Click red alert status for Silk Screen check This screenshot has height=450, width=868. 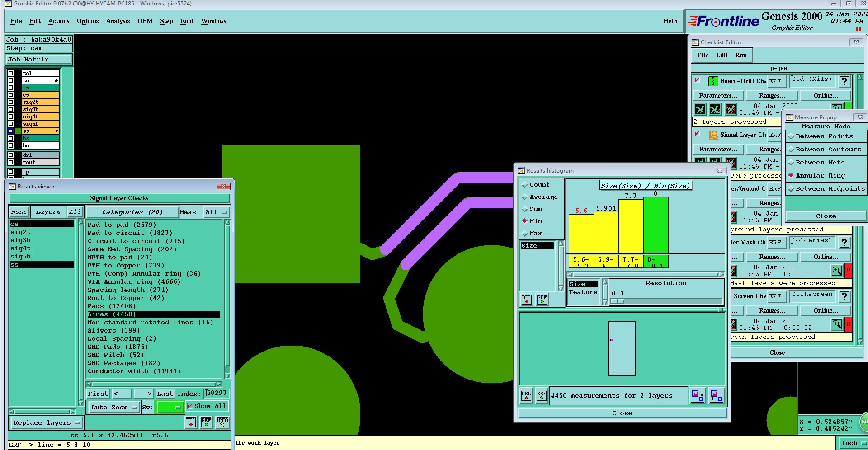pos(849,324)
